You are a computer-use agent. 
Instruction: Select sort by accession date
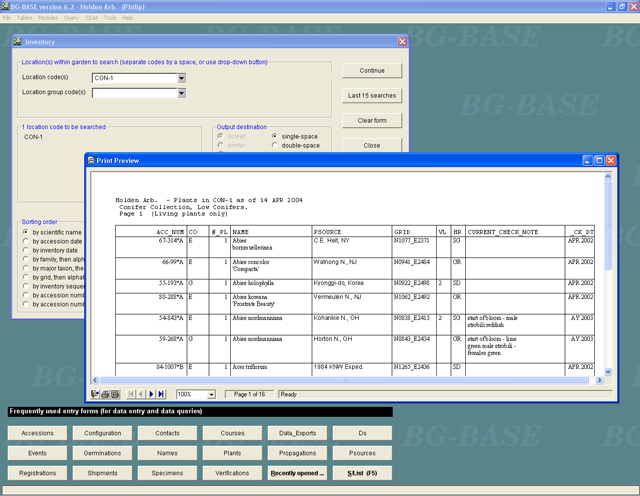[x=26, y=241]
